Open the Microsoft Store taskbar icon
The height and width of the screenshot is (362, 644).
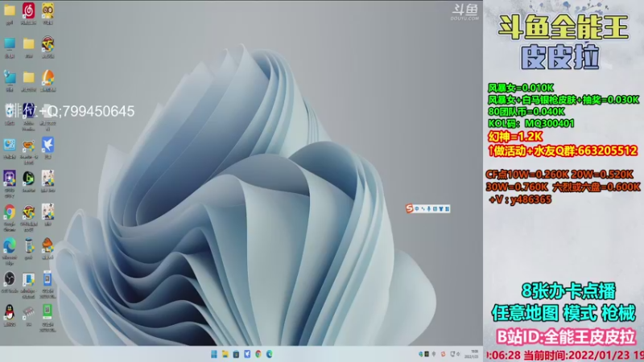pos(236,354)
